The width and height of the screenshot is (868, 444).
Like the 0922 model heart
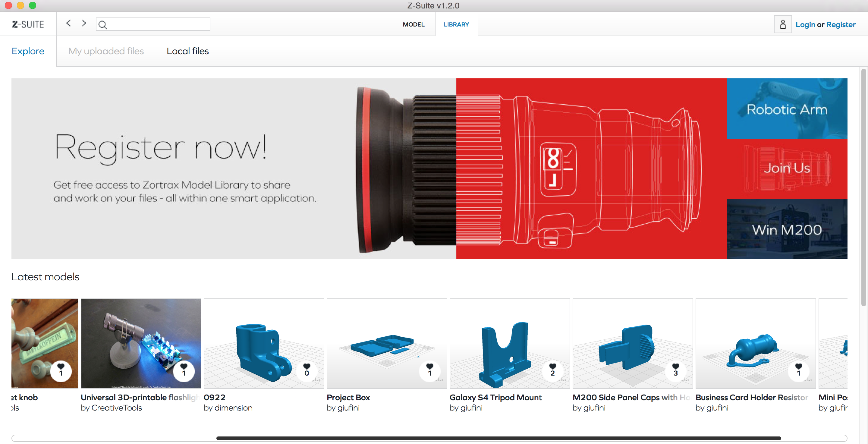click(x=306, y=370)
